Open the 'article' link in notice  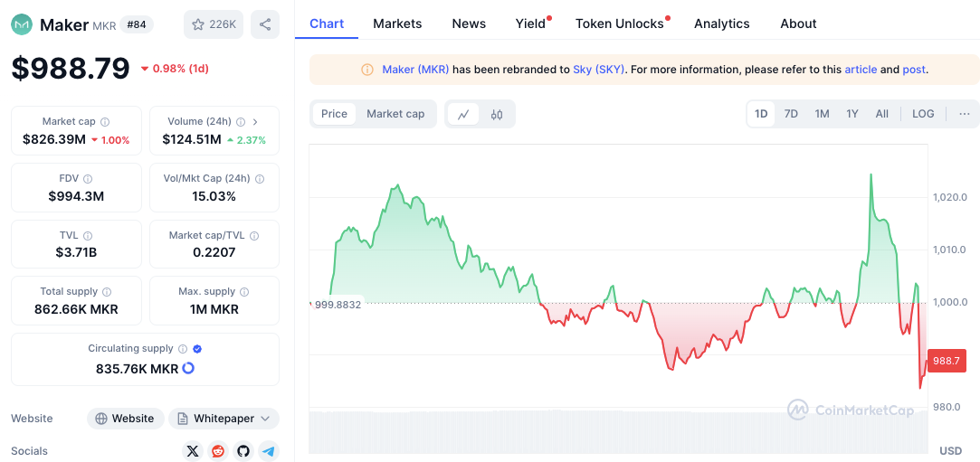[861, 70]
